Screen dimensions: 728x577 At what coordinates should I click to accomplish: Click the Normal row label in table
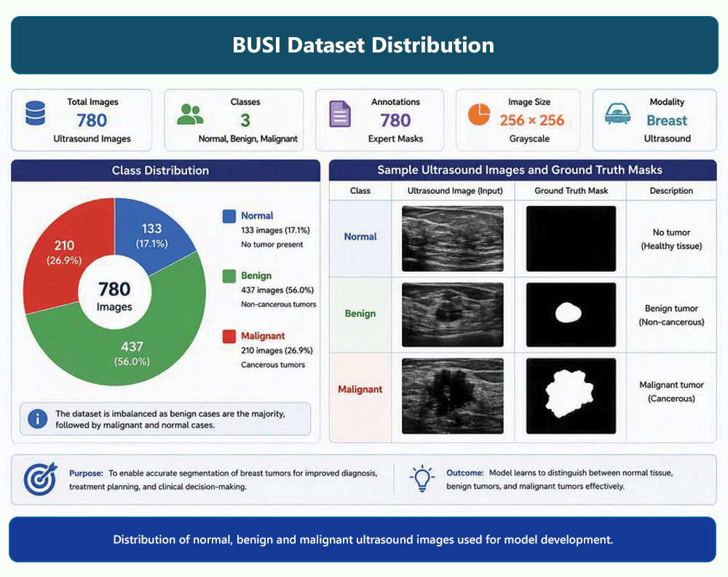(360, 237)
